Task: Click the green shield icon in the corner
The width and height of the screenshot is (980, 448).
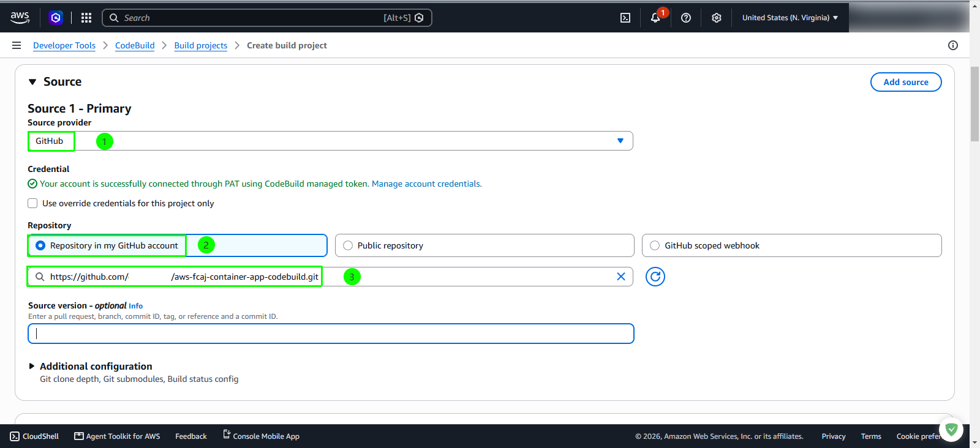Action: [951, 429]
